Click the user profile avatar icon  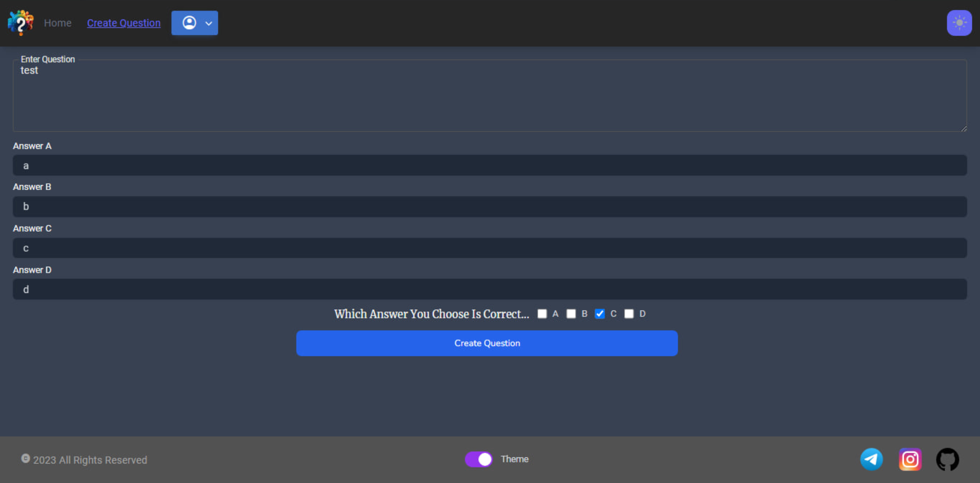pyautogui.click(x=189, y=23)
